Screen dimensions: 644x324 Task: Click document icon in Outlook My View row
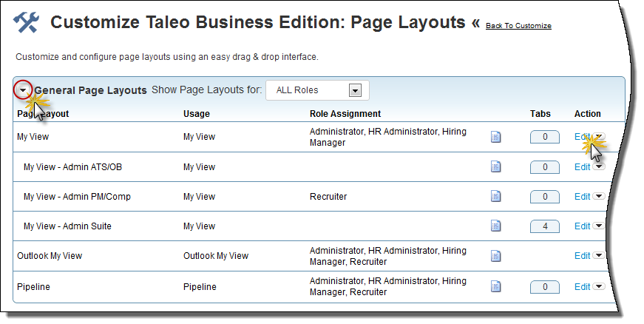coord(495,256)
